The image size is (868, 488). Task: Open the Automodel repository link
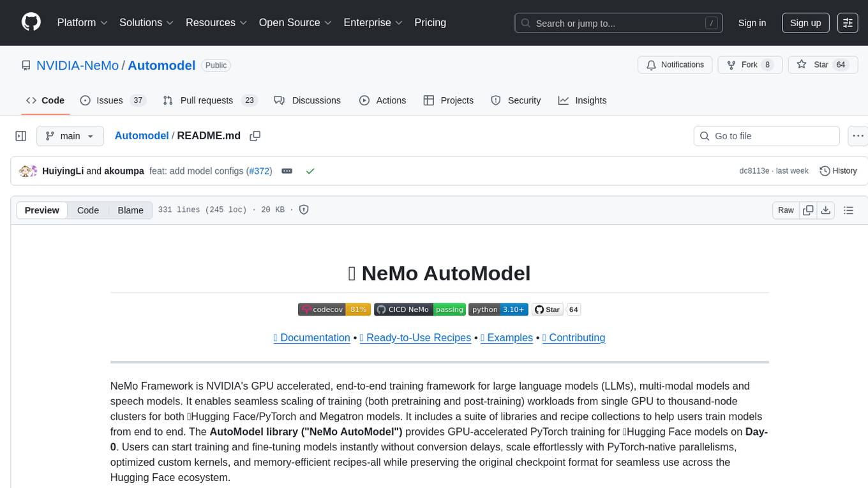161,65
